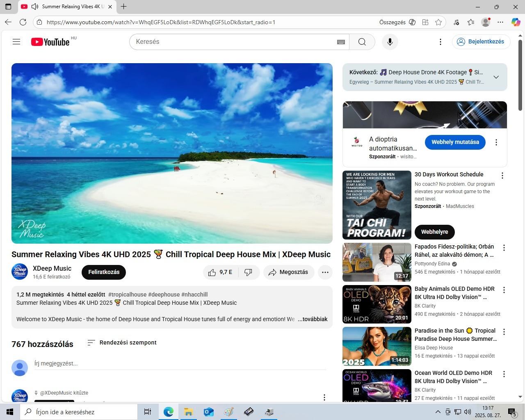
Task: Open Baby Animals OLED Demo thumbnail
Action: [x=377, y=304]
